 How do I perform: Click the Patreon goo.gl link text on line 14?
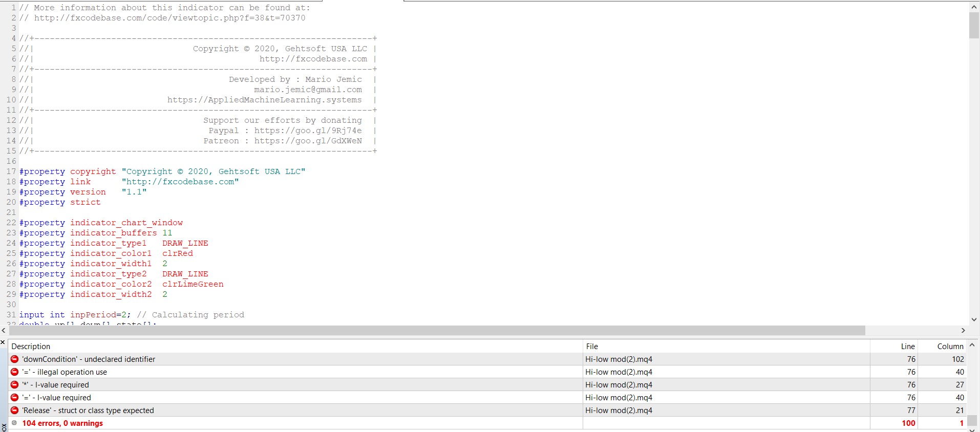(308, 141)
